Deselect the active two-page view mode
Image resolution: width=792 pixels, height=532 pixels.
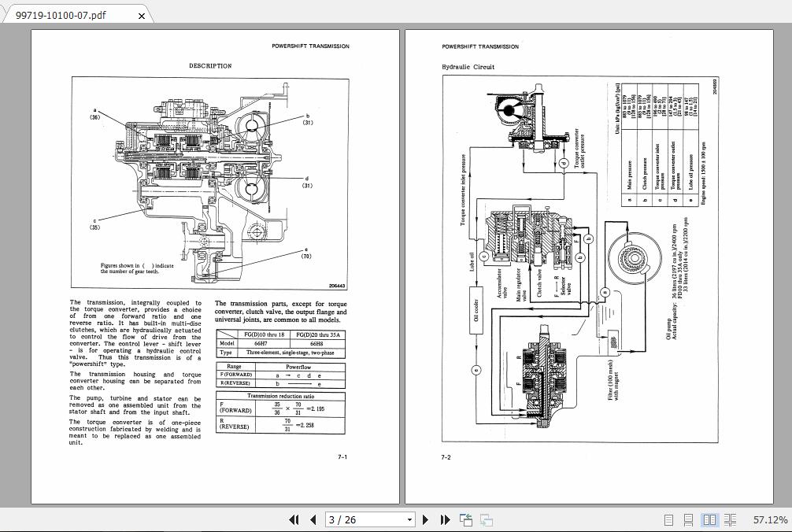[709, 519]
